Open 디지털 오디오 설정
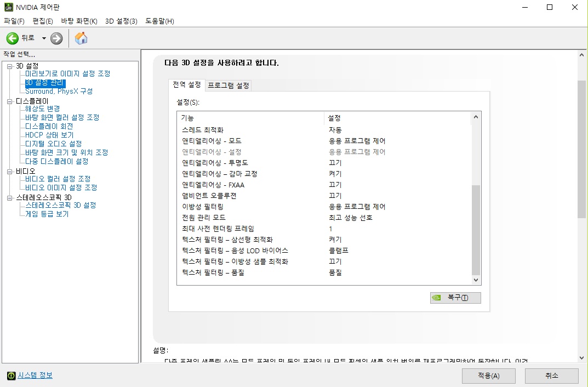Screen dimensions: 588x387 pyautogui.click(x=53, y=144)
